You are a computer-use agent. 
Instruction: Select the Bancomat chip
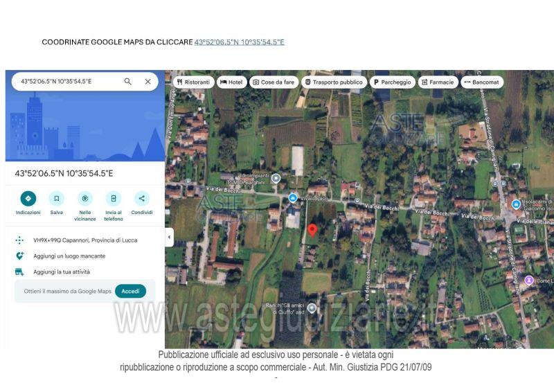pyautogui.click(x=481, y=82)
